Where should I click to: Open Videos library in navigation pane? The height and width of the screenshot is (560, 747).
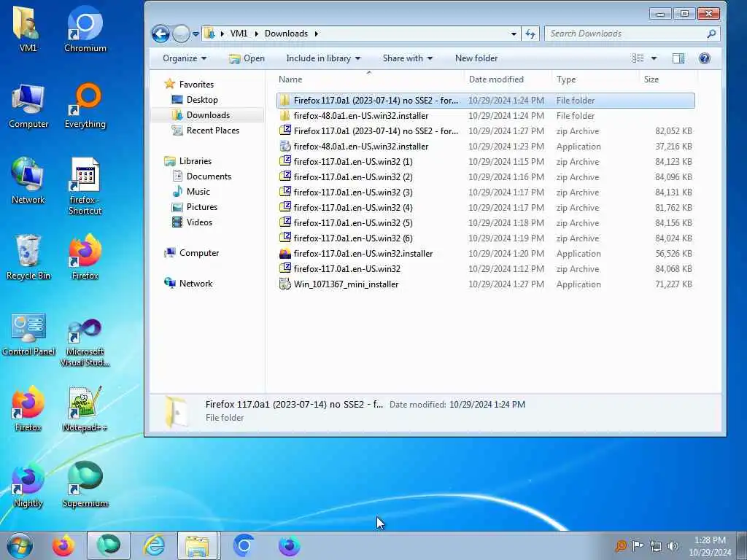(199, 222)
